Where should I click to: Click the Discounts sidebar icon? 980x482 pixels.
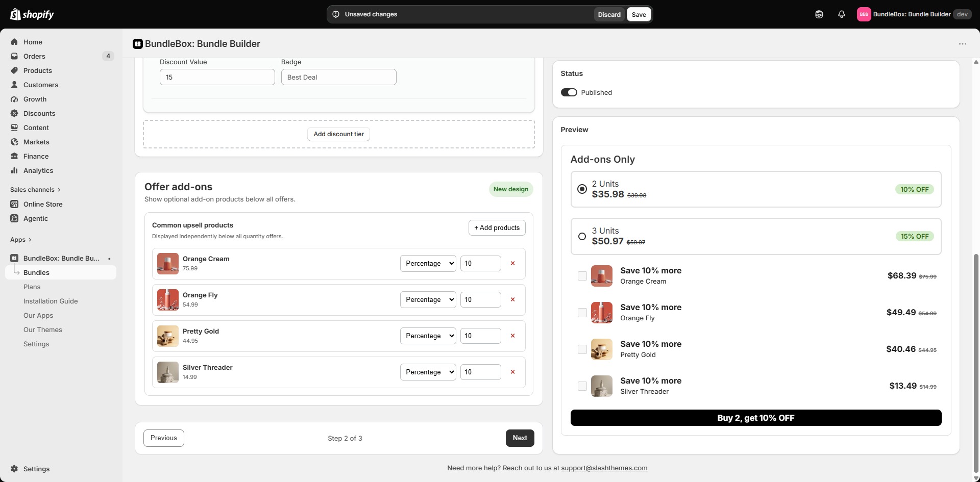[14, 113]
